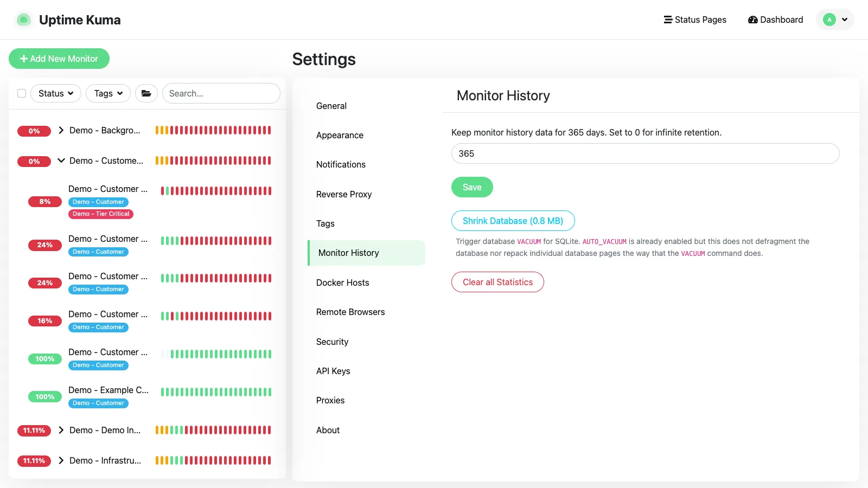Open Appearance settings
The height and width of the screenshot is (488, 868).
[x=366, y=135]
